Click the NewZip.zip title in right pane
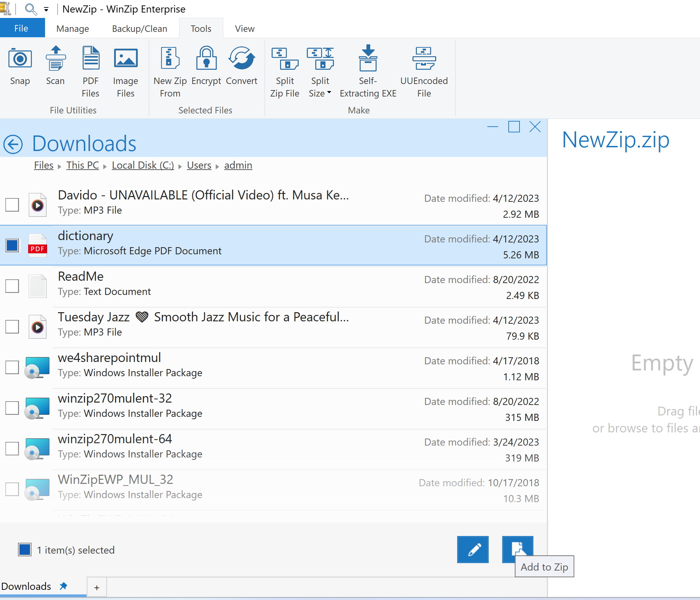Screen dimensions: 700x600 click(616, 140)
